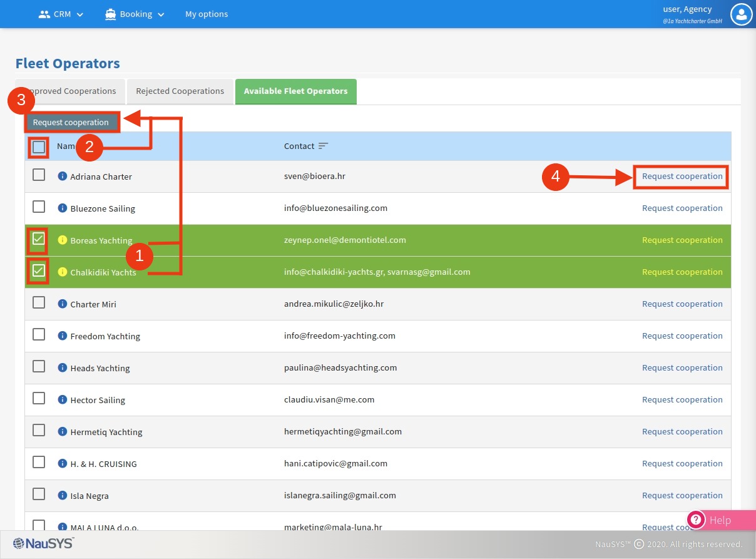Image resolution: width=756 pixels, height=559 pixels.
Task: Click Request cooperation for Isla Negra
Action: 682,496
